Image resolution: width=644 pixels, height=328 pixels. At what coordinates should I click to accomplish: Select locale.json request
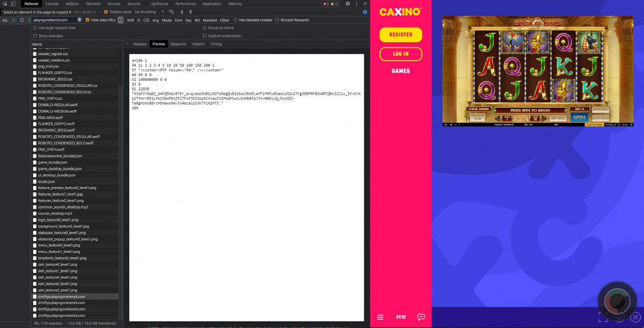(46, 182)
